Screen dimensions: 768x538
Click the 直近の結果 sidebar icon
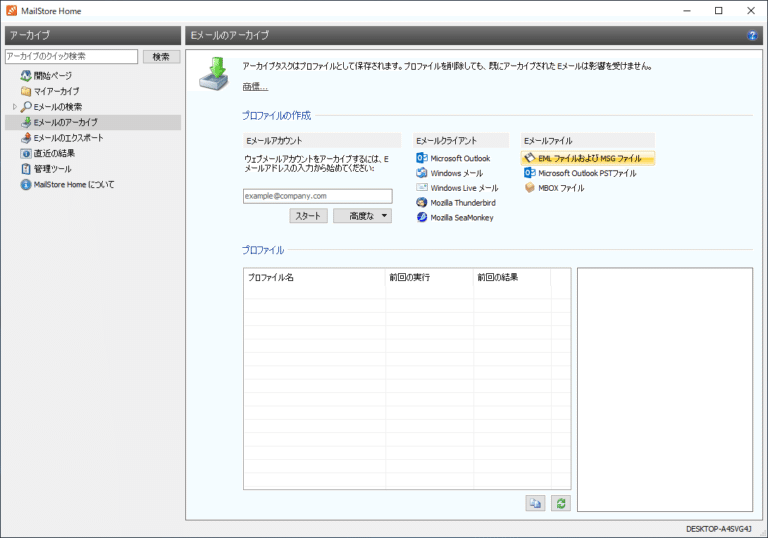point(26,153)
